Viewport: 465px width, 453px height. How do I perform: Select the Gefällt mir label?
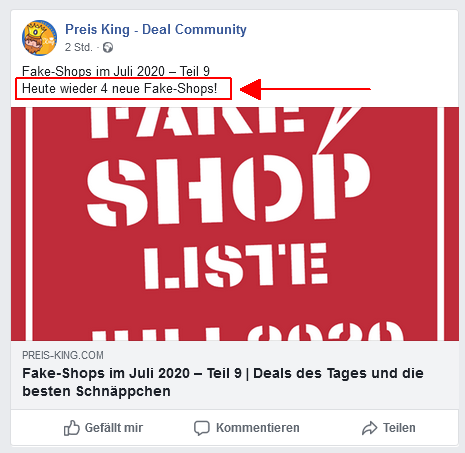point(114,428)
